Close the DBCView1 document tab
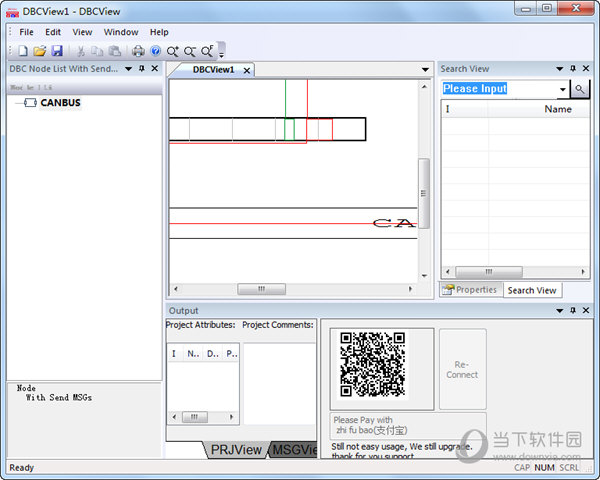Viewport: 600px width, 480px height. point(247,70)
